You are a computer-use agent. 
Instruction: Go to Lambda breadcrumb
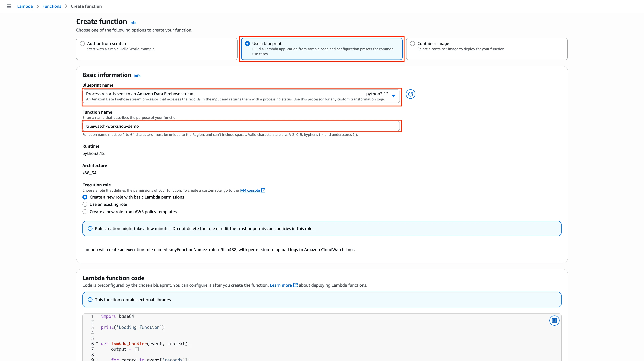pyautogui.click(x=25, y=6)
